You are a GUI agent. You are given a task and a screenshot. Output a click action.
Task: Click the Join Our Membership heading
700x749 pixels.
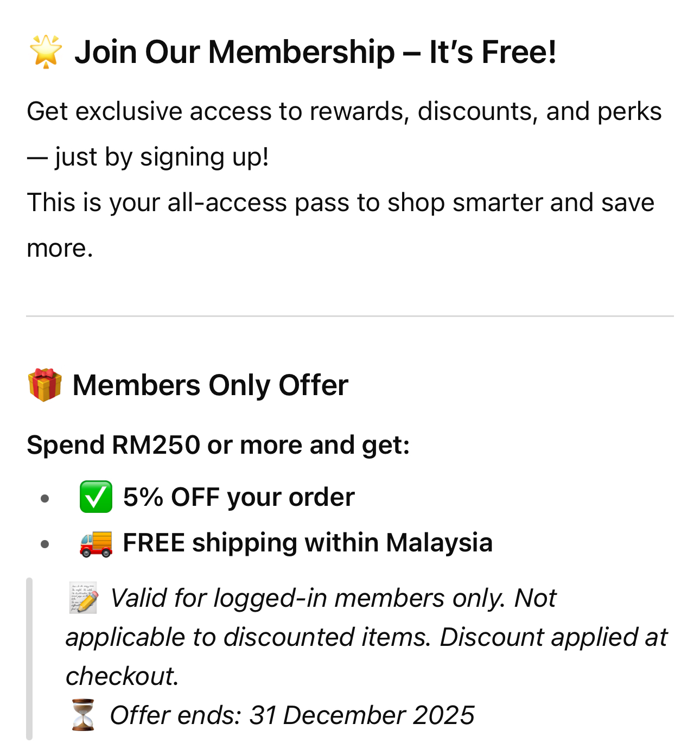tap(315, 52)
